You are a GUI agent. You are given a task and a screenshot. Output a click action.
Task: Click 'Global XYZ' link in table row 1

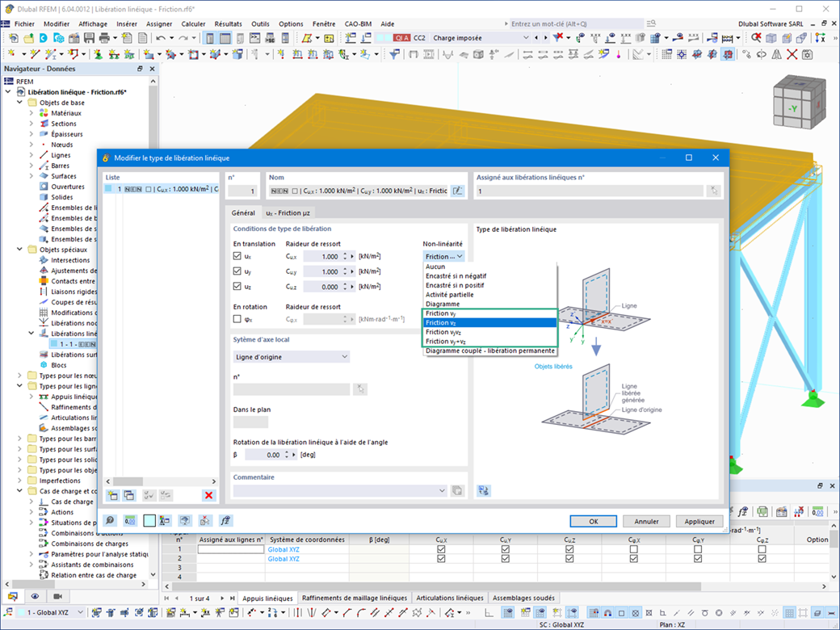coord(283,549)
